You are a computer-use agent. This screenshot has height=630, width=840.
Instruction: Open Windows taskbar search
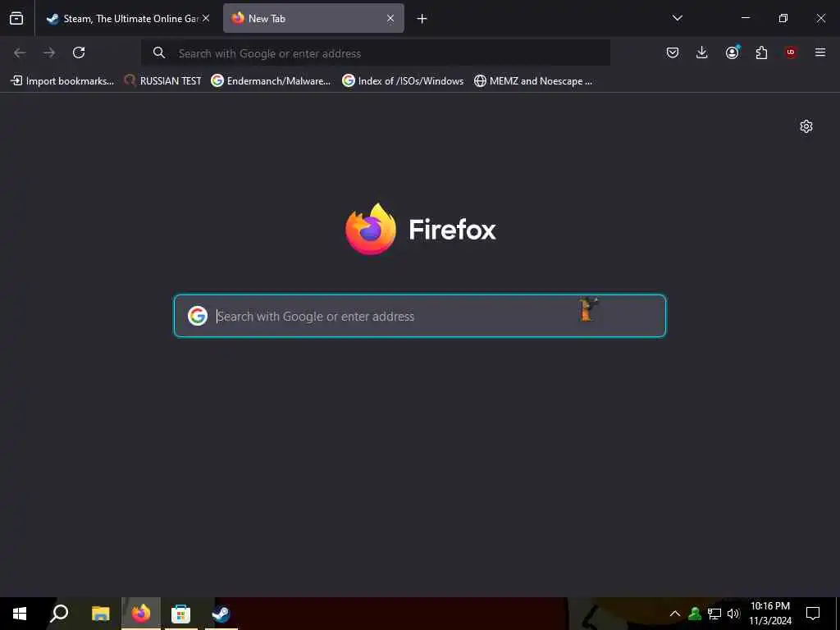click(x=59, y=614)
